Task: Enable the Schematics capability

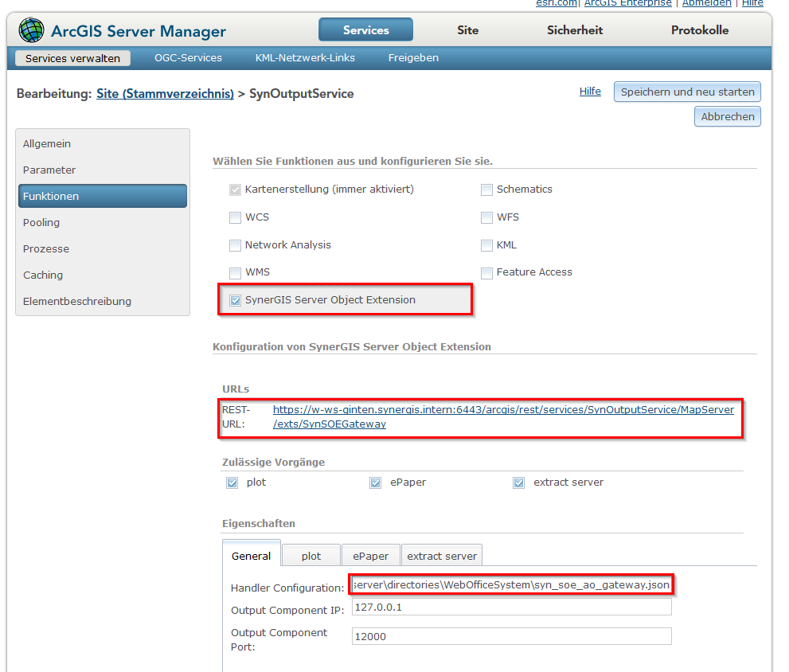Action: click(x=486, y=189)
